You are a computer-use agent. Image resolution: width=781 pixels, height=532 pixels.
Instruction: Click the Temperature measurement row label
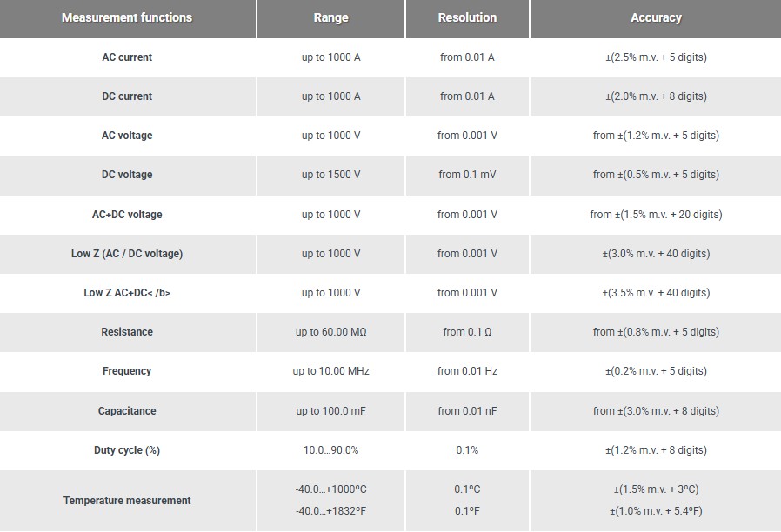click(127, 501)
